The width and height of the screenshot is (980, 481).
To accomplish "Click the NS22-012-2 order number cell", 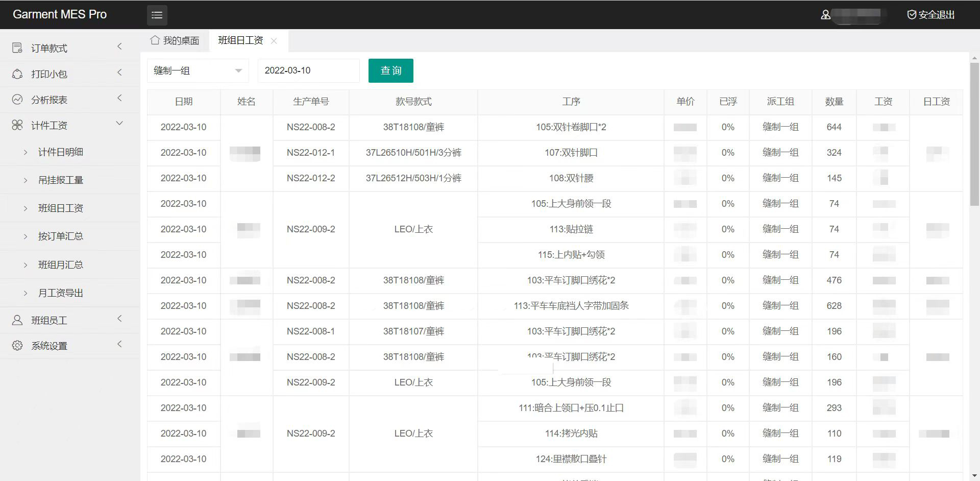I will 311,178.
